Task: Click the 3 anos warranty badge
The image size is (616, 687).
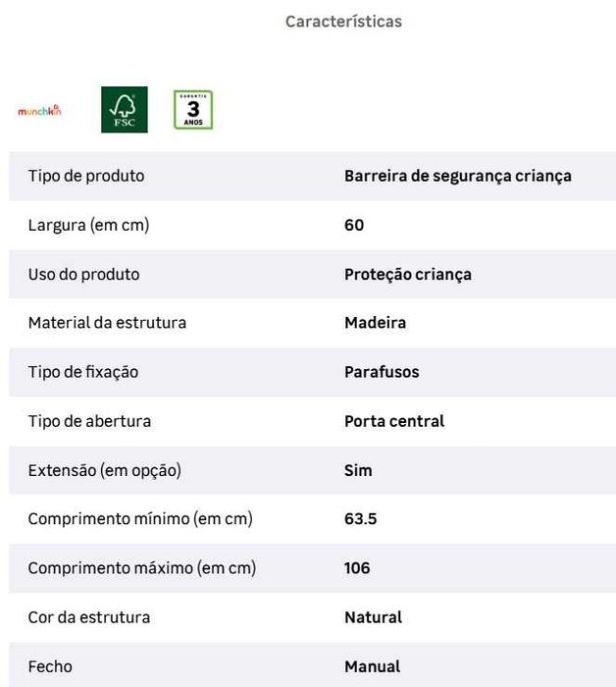Action: (x=193, y=110)
